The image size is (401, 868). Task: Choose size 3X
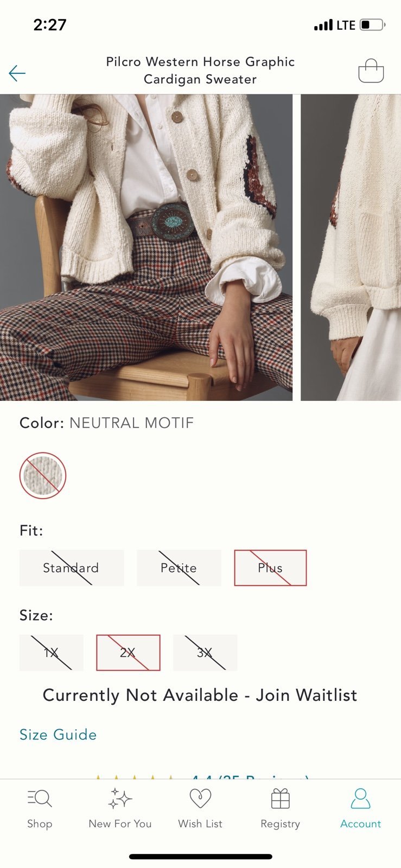coord(205,653)
